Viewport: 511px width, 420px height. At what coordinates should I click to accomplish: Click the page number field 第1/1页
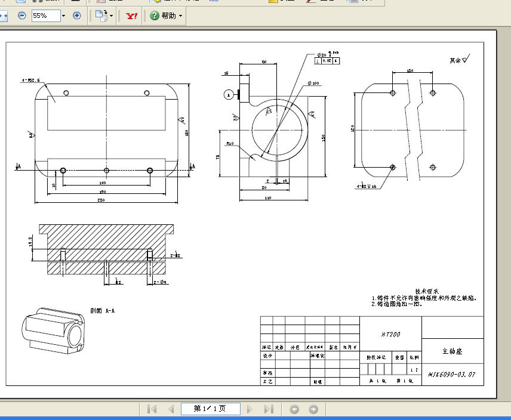(x=211, y=409)
